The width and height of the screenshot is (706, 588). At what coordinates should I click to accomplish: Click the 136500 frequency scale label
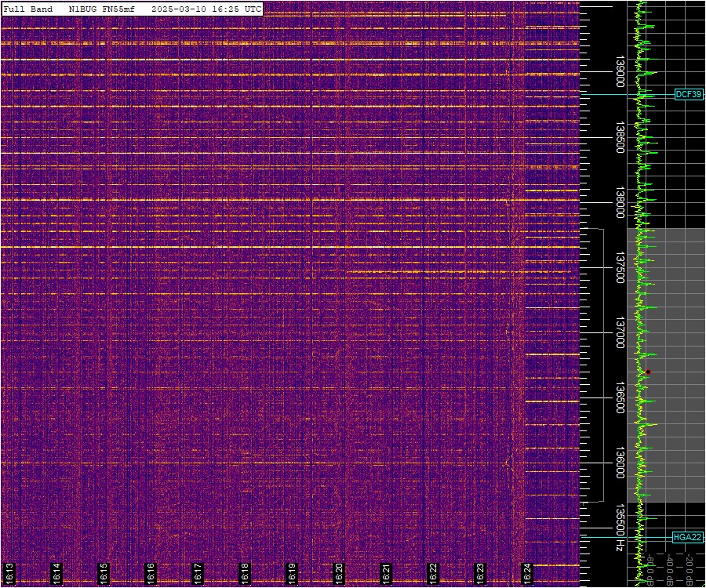tap(620, 399)
